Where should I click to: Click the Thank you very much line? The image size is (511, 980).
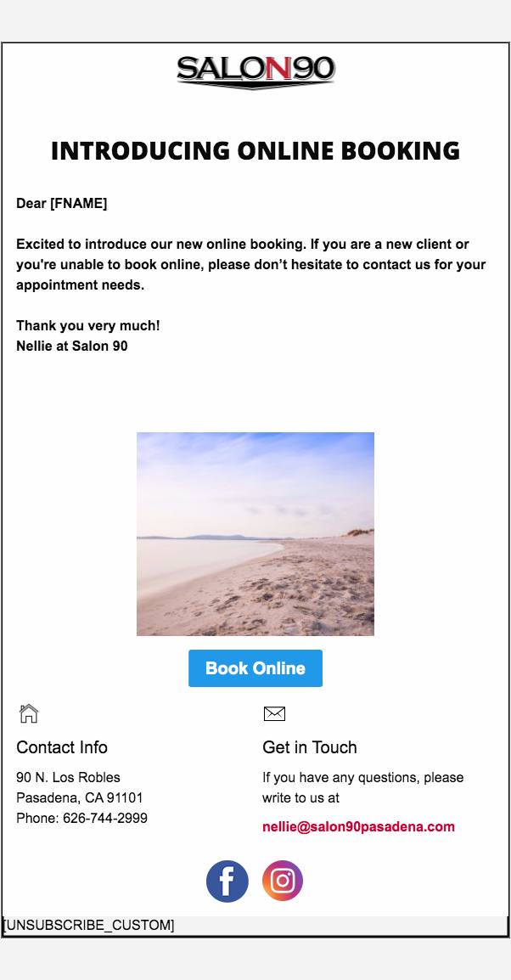coord(88,325)
